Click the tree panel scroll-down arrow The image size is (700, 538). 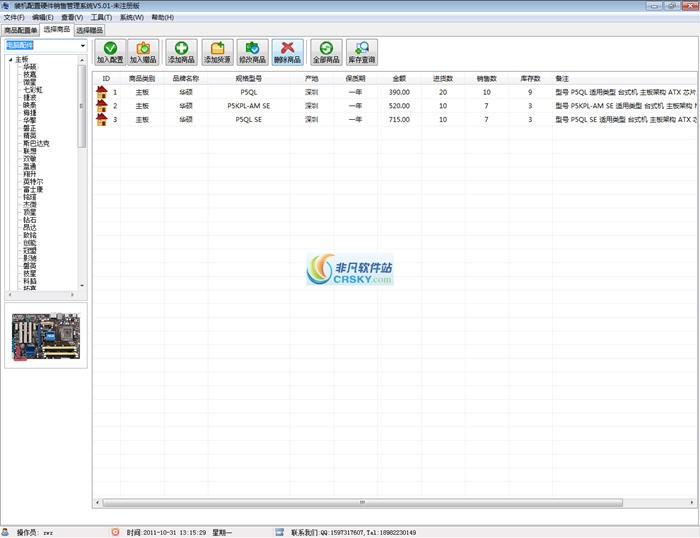click(x=82, y=285)
